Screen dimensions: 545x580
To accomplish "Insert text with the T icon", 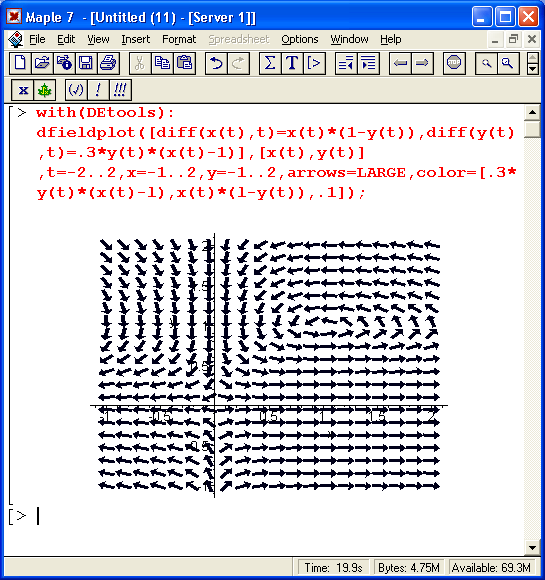I will 292,63.
